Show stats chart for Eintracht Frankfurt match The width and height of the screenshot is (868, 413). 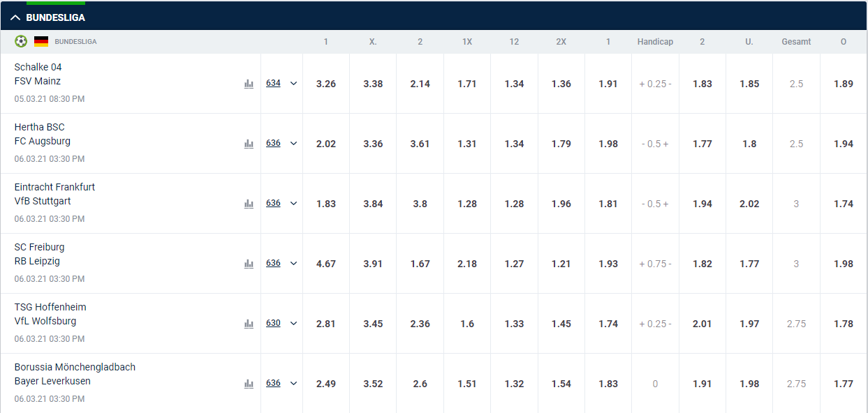[x=249, y=204]
